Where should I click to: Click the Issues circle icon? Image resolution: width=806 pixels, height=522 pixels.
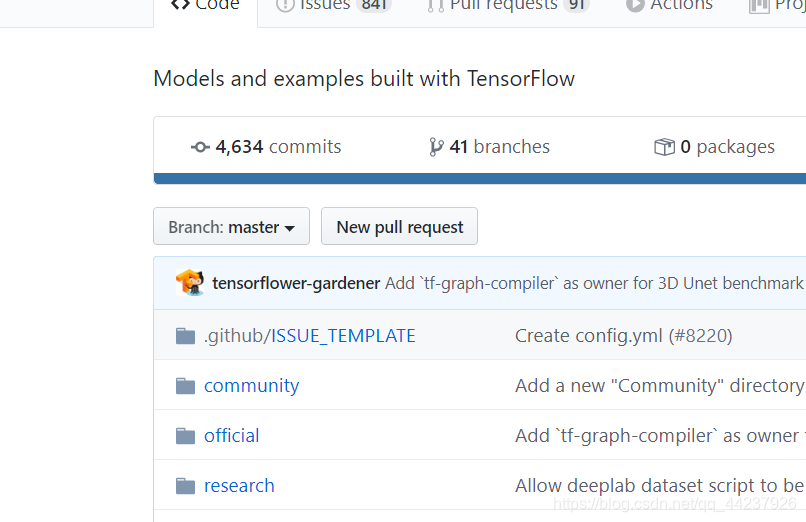[285, 5]
